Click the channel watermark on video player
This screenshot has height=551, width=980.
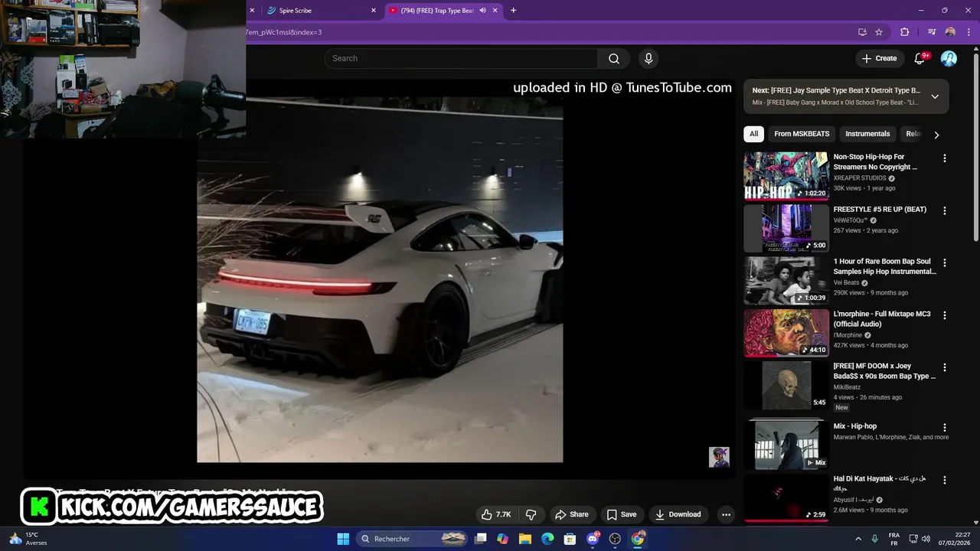click(719, 457)
